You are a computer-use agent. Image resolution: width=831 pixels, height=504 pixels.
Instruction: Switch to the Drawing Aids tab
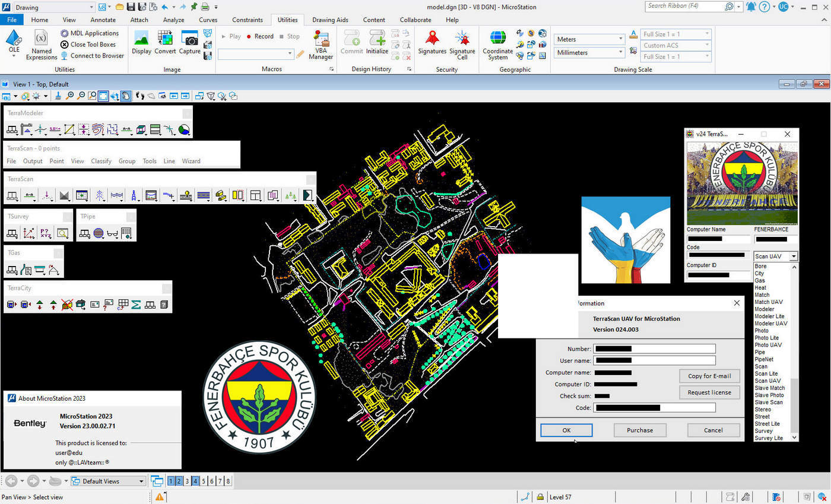330,20
